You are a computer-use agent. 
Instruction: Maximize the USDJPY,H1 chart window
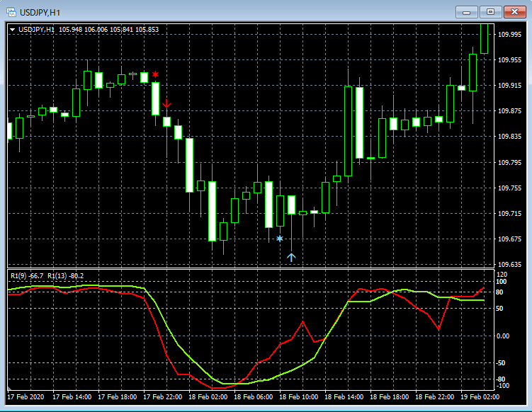coord(491,12)
